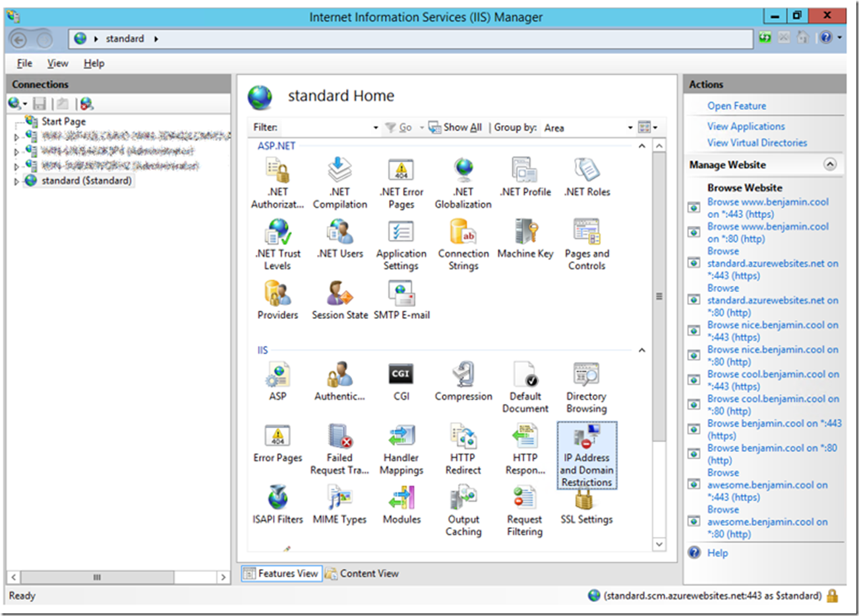Expand the standard ($standard) tree node
This screenshot has height=616, width=859.
[16, 181]
